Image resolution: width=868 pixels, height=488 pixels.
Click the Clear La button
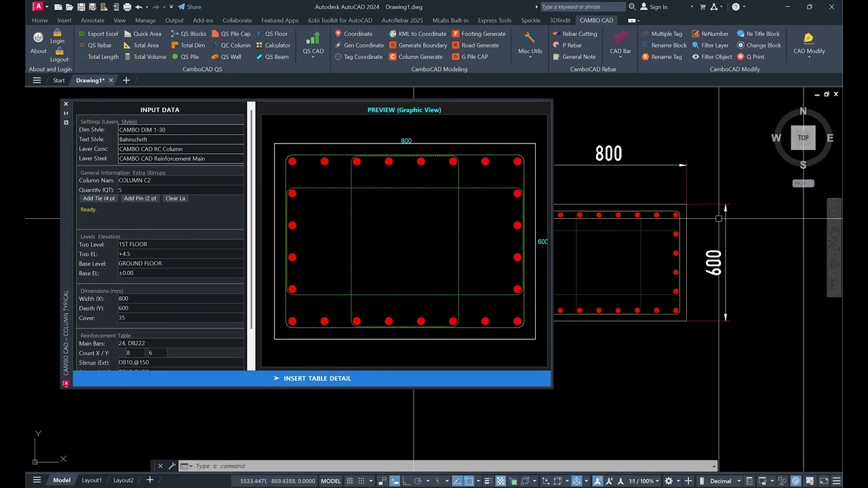pyautogui.click(x=176, y=199)
